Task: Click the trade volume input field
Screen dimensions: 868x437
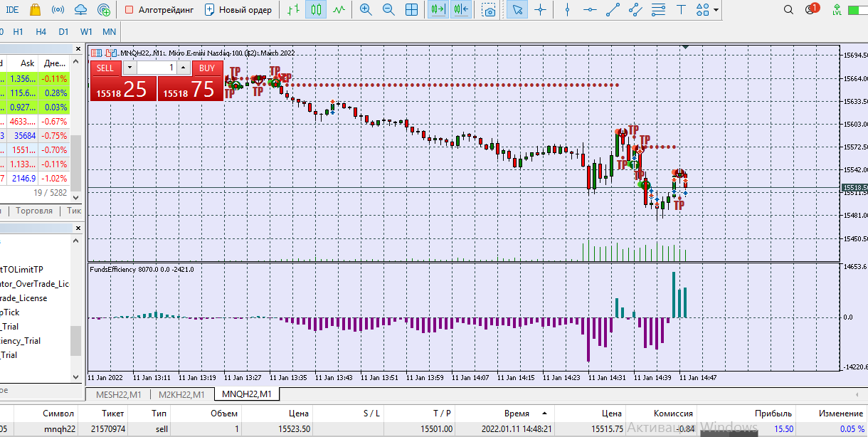Action: coord(156,68)
